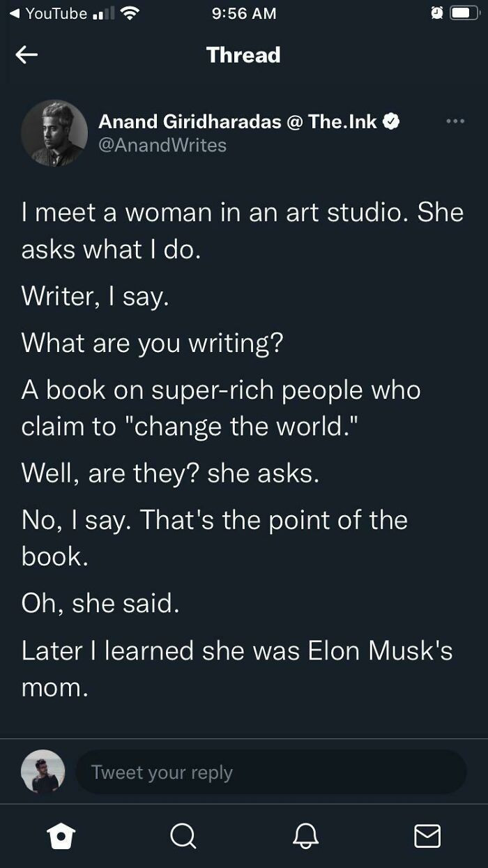Select the Thread title header
Viewport: 488px width, 868px height.
243,54
